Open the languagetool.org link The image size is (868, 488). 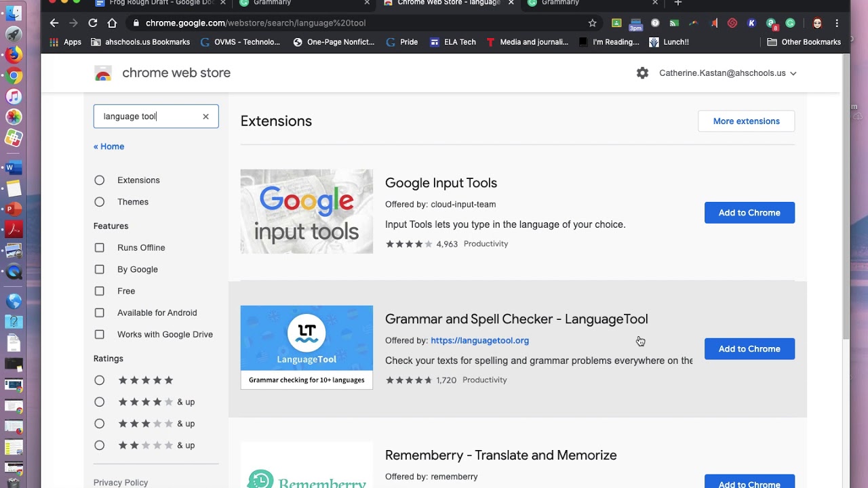(x=479, y=341)
